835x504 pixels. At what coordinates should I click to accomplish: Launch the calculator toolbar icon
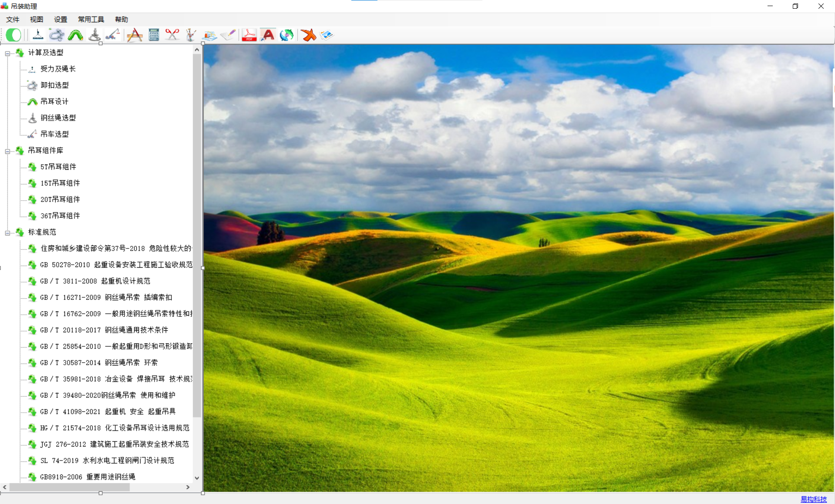[154, 35]
